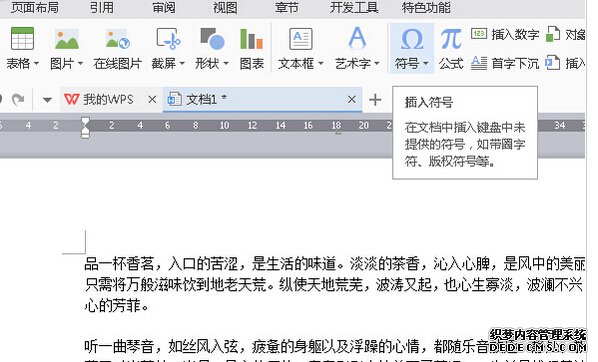The height and width of the screenshot is (362, 598).
Task: Click the 文本框 text box icon
Action: point(301,39)
